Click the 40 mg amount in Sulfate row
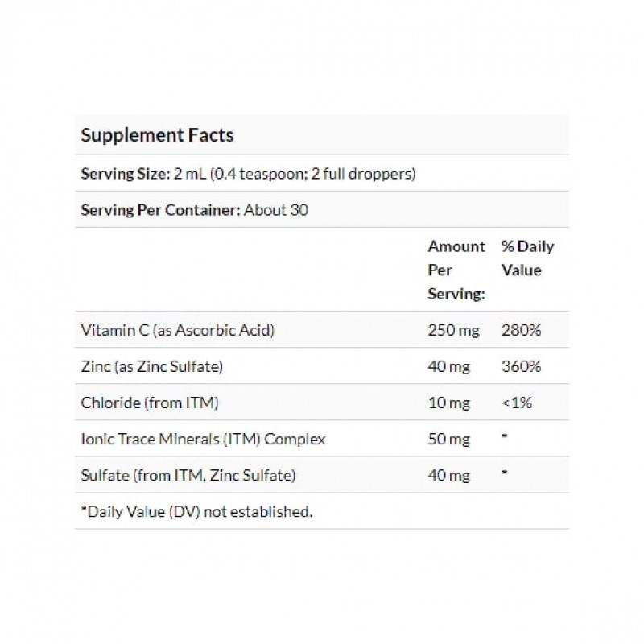Screen dimensions: 644x644 click(448, 476)
